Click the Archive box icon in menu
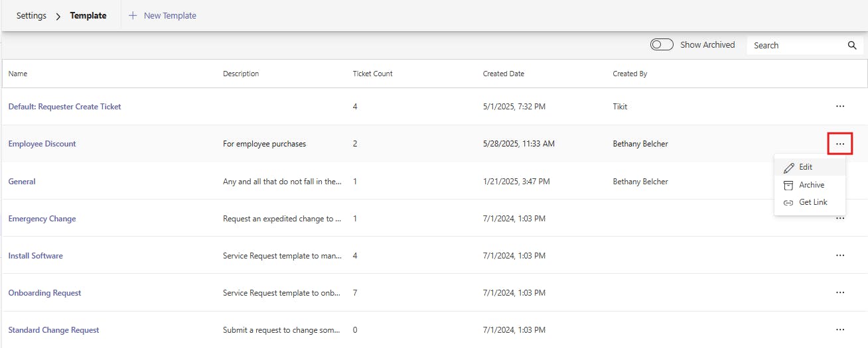The height and width of the screenshot is (348, 868). pos(788,185)
